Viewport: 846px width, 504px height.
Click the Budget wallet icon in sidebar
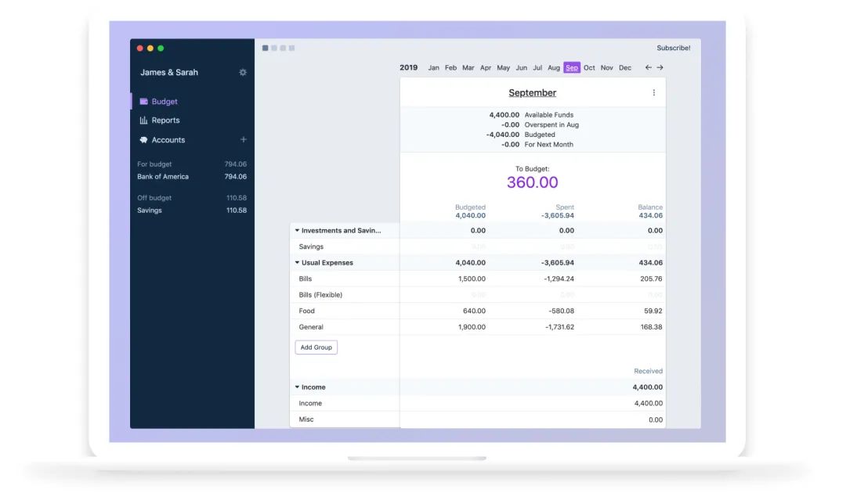143,101
